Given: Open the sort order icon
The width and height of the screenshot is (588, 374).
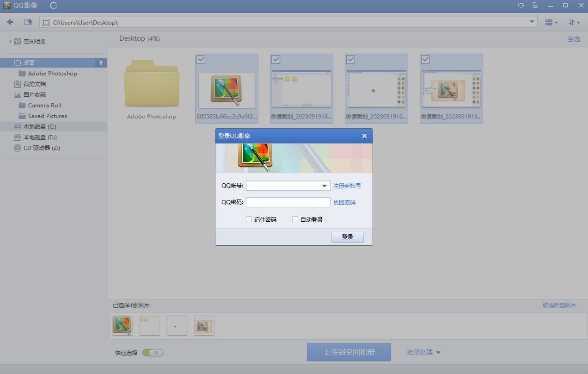Looking at the screenshot, I should coord(575,22).
